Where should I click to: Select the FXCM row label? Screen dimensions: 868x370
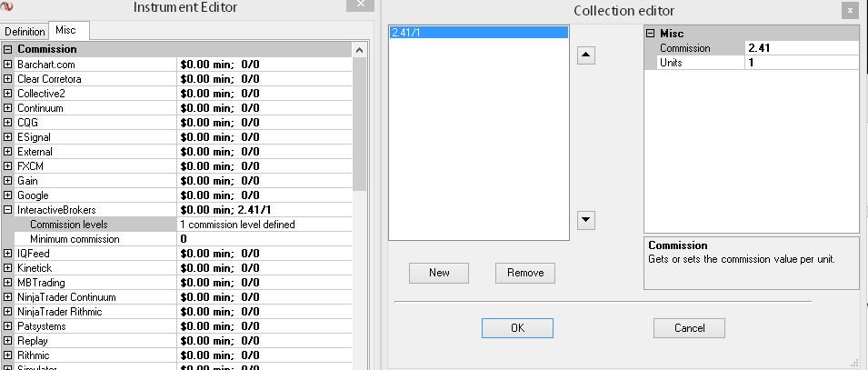pos(30,166)
